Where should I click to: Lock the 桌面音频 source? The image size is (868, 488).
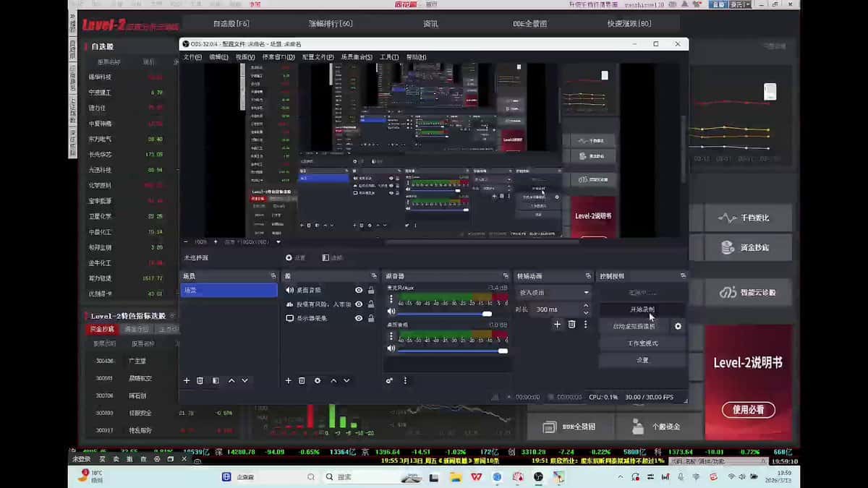[x=371, y=290]
